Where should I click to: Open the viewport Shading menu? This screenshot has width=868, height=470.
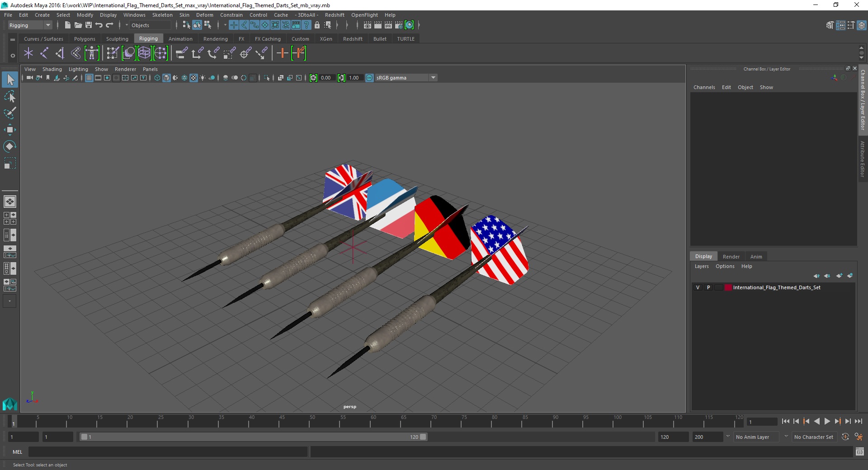[52, 69]
